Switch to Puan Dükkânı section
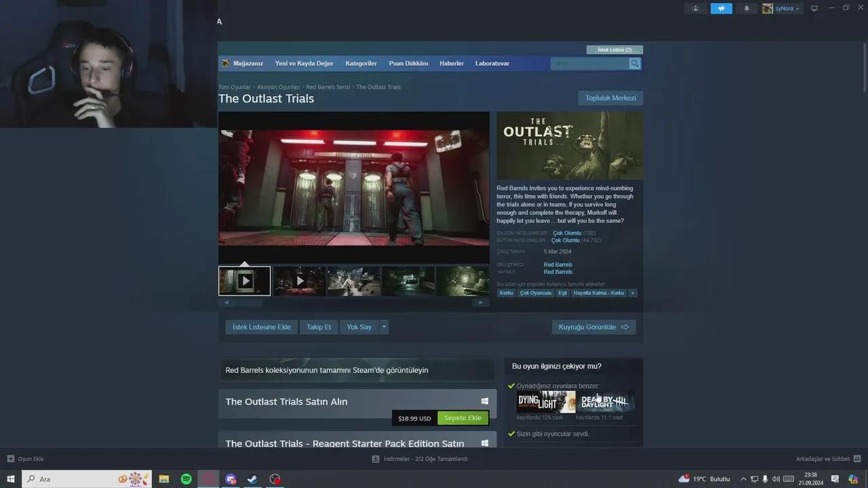The width and height of the screenshot is (868, 488). [408, 63]
